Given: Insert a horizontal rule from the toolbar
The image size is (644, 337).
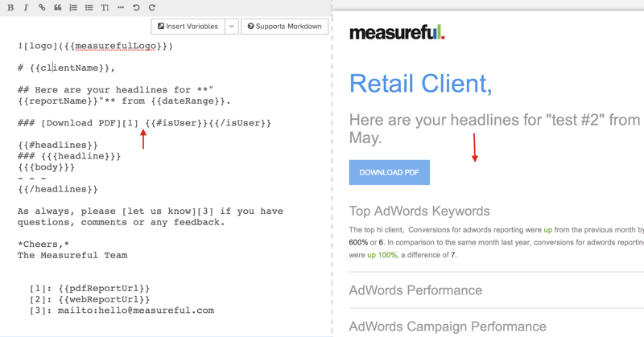Looking at the screenshot, I should [121, 7].
